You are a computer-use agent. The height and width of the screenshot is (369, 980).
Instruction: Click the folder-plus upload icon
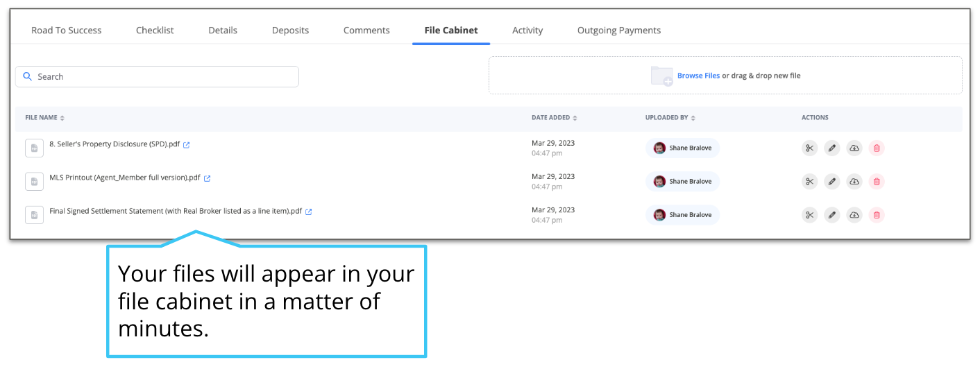point(661,76)
